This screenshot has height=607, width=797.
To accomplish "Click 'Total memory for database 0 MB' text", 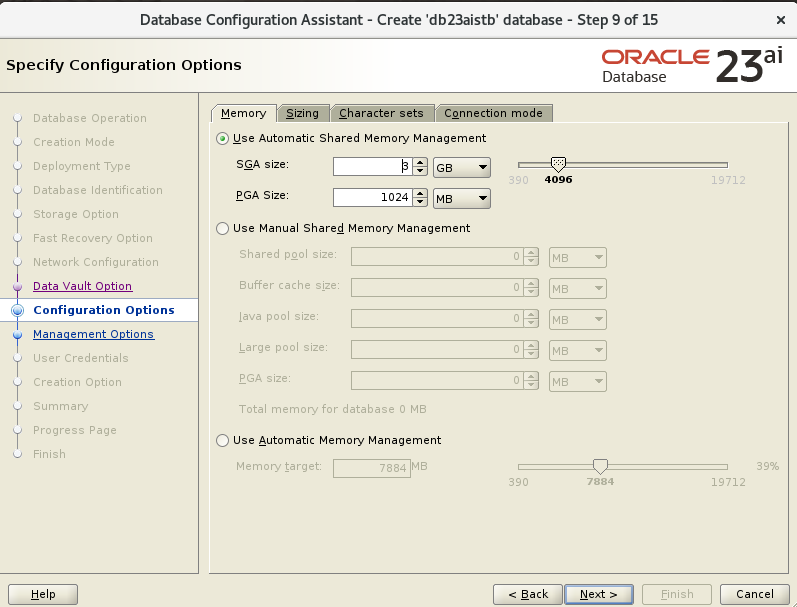I will click(332, 409).
